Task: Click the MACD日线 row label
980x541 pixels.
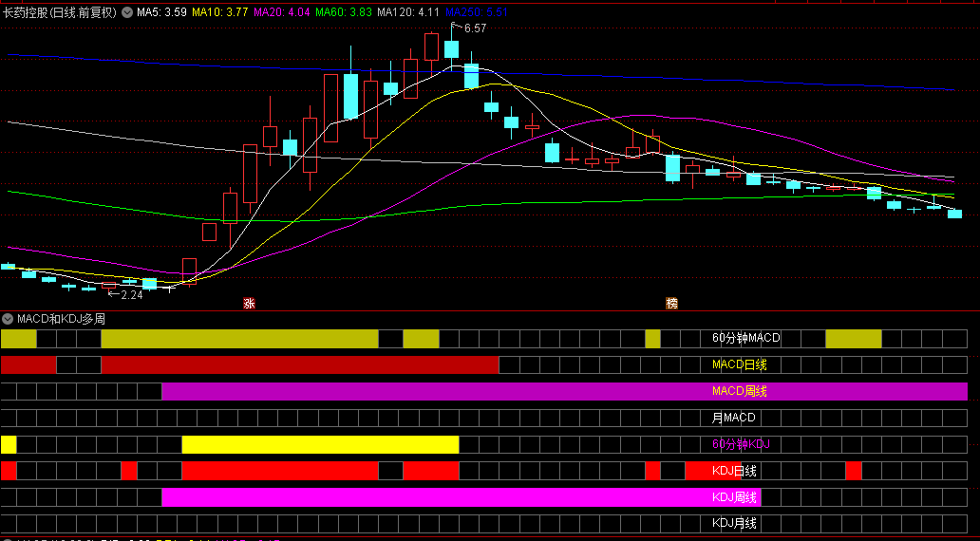Action: [740, 364]
